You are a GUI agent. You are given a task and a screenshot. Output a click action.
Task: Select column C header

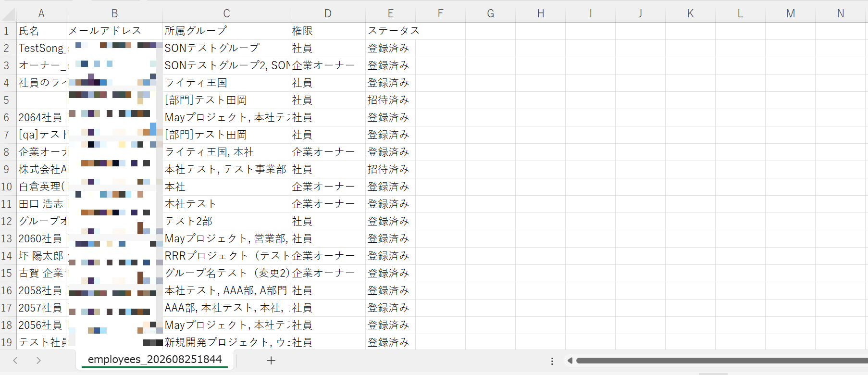pyautogui.click(x=226, y=13)
